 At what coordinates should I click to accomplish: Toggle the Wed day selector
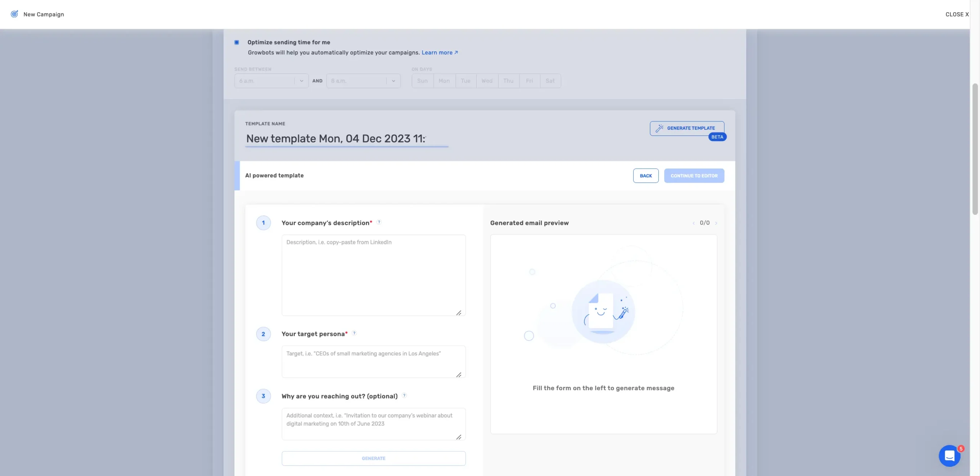[x=487, y=81]
